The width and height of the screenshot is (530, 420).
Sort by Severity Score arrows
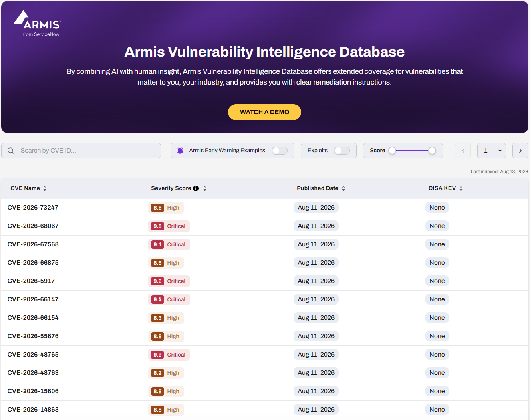(x=205, y=188)
